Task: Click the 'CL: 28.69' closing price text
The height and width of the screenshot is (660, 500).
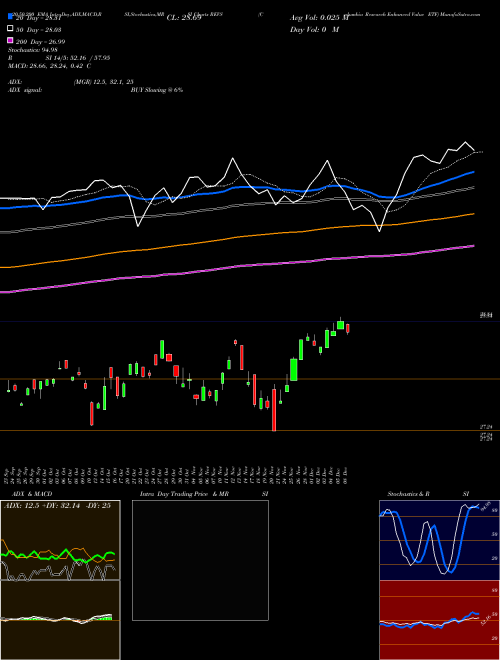Action: [x=184, y=18]
